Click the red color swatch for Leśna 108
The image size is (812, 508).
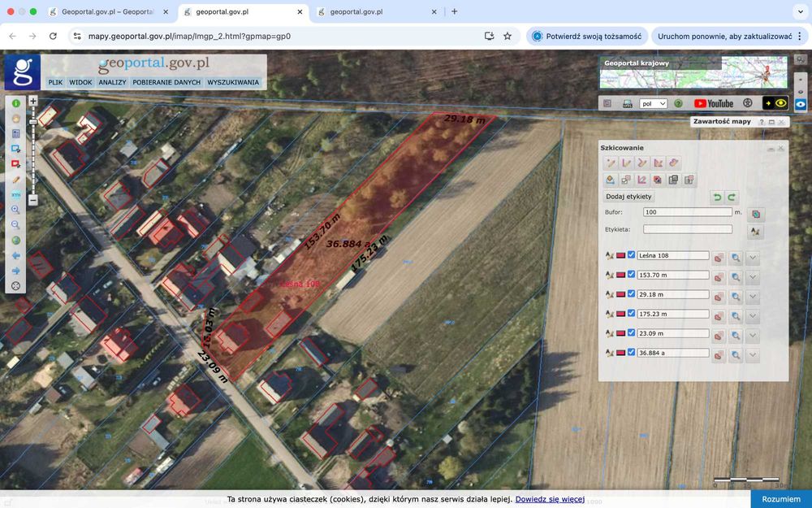click(621, 255)
